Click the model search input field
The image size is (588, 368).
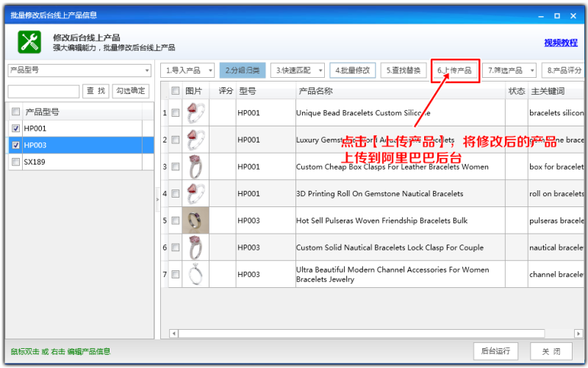(x=43, y=91)
